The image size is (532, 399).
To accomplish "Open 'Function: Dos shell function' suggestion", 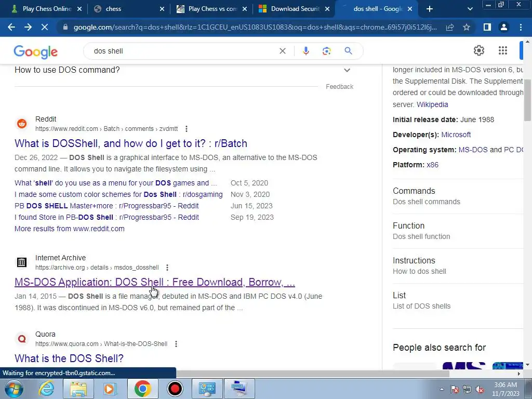I will [458, 231].
